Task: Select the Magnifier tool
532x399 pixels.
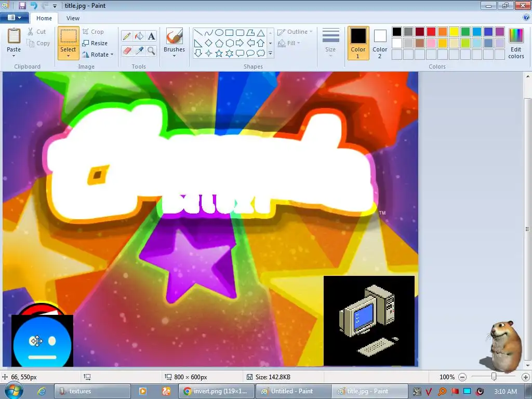Action: [151, 50]
